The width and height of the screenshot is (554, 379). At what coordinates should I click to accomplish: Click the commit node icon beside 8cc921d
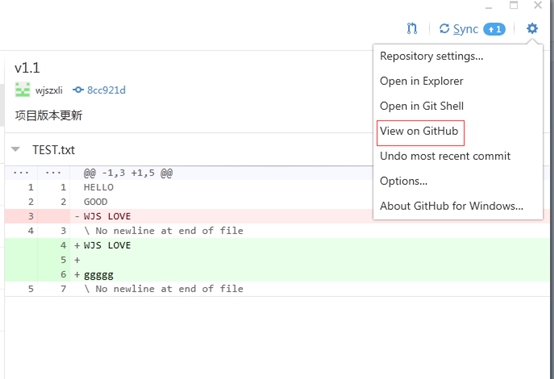[x=78, y=90]
